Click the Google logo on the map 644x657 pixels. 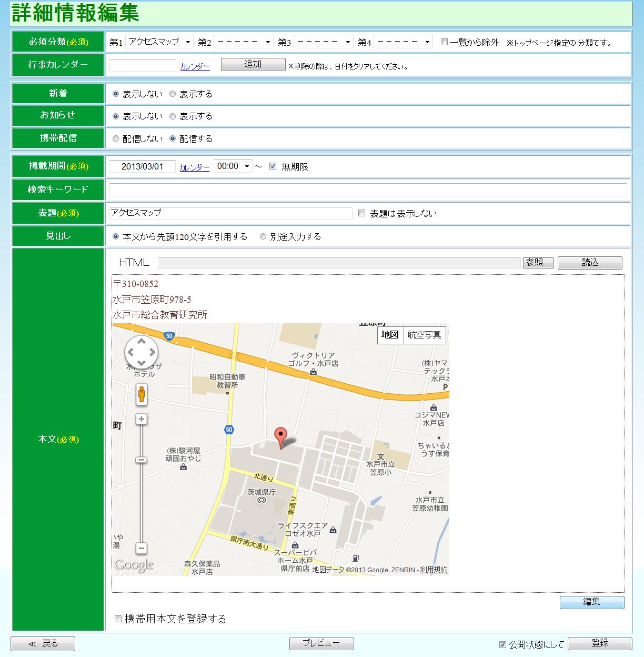134,565
